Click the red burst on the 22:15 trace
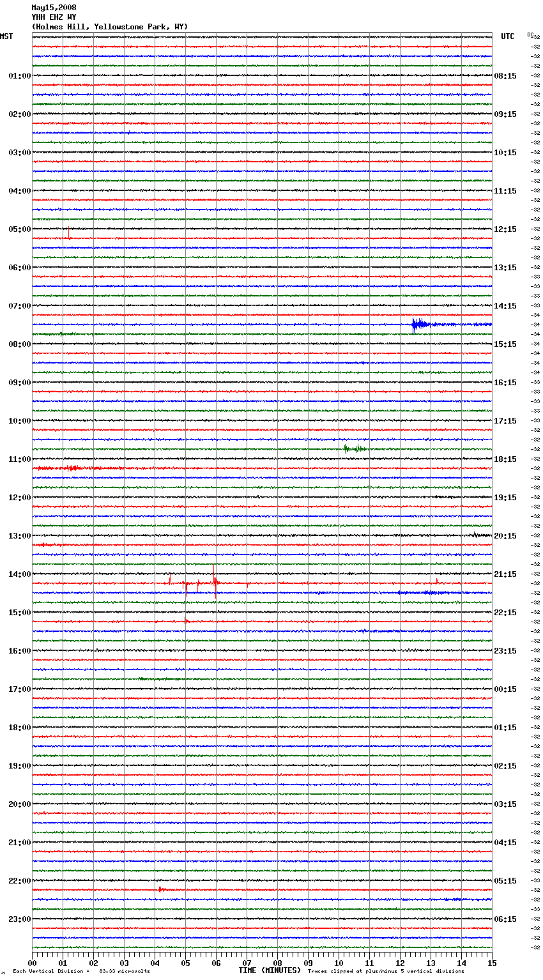 (x=162, y=889)
